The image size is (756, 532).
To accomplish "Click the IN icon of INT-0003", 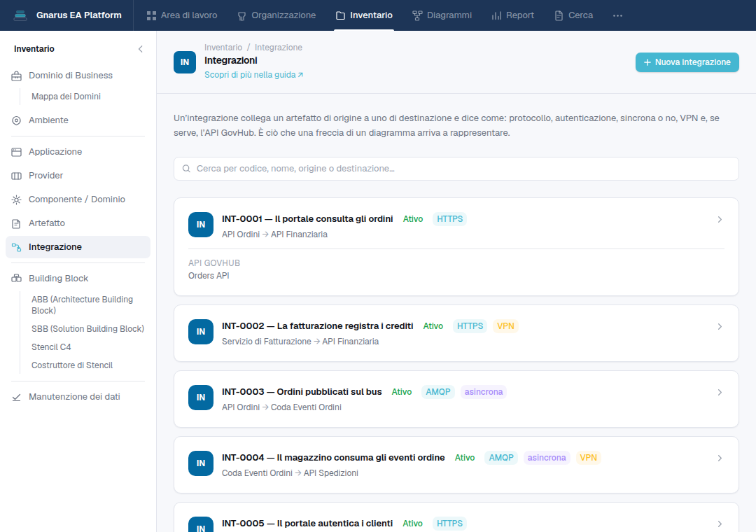I will (x=201, y=398).
